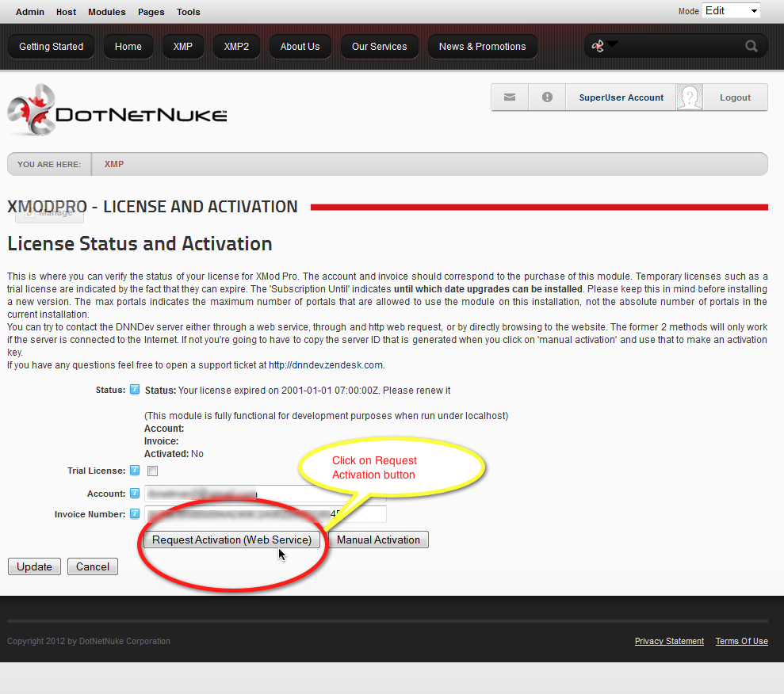
Task: Click the search magnifier icon
Action: (x=751, y=47)
